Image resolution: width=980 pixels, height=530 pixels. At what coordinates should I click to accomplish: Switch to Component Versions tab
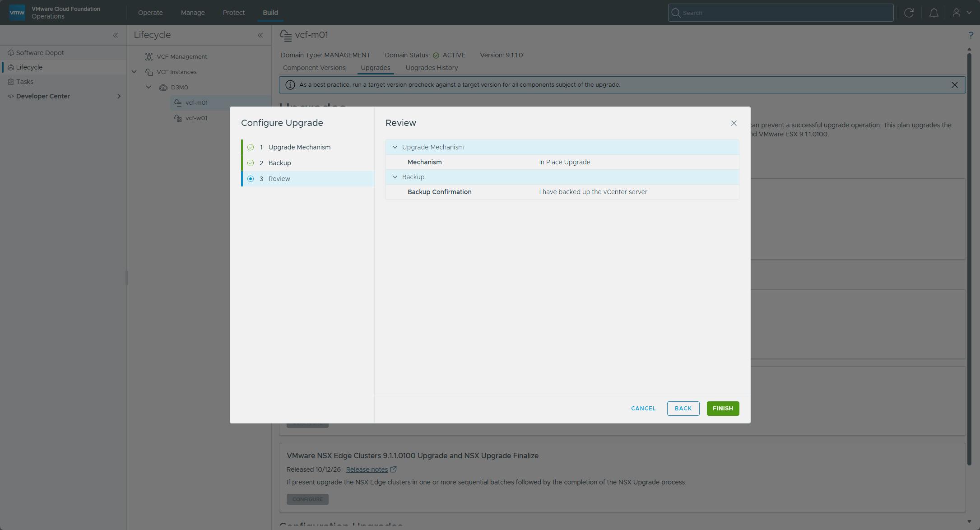coord(314,68)
